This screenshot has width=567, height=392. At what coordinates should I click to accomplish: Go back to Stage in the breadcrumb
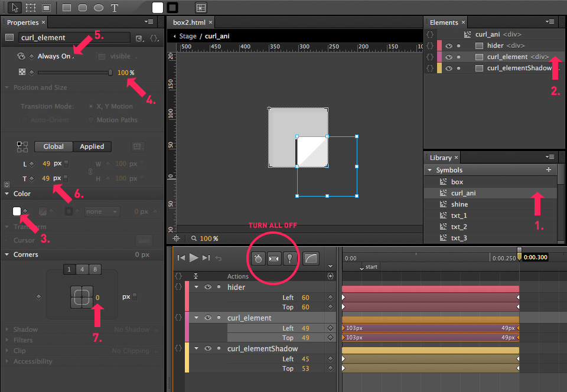(x=188, y=36)
